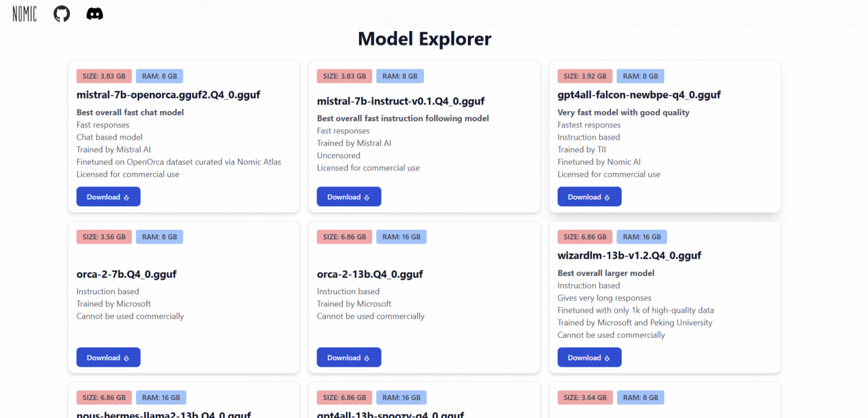This screenshot has height=418, width=868.
Task: Click the orca-2-7b.Q4_0.gguf title
Action: coord(126,274)
